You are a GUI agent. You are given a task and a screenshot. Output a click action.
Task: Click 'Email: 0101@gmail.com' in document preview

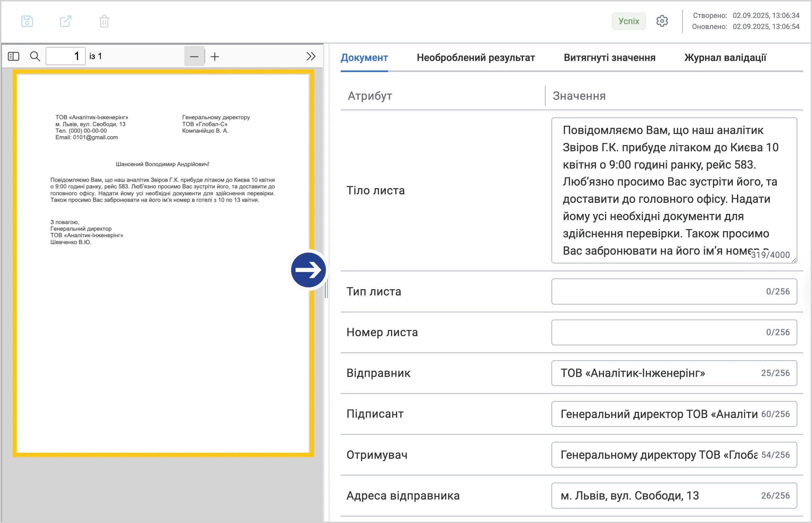pyautogui.click(x=87, y=137)
